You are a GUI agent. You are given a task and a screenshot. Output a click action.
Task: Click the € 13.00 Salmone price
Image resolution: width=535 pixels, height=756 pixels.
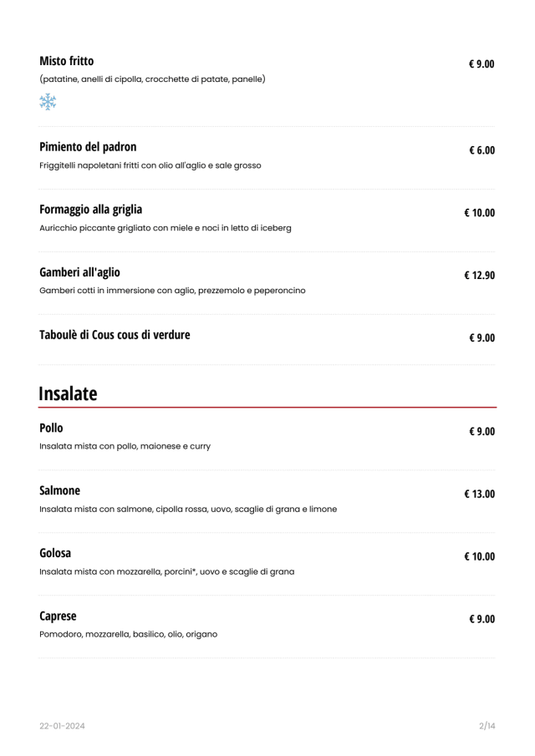[x=480, y=494]
